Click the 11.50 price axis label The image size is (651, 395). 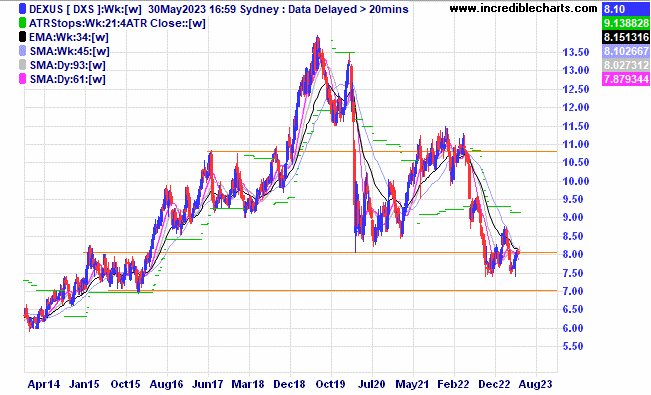(576, 126)
